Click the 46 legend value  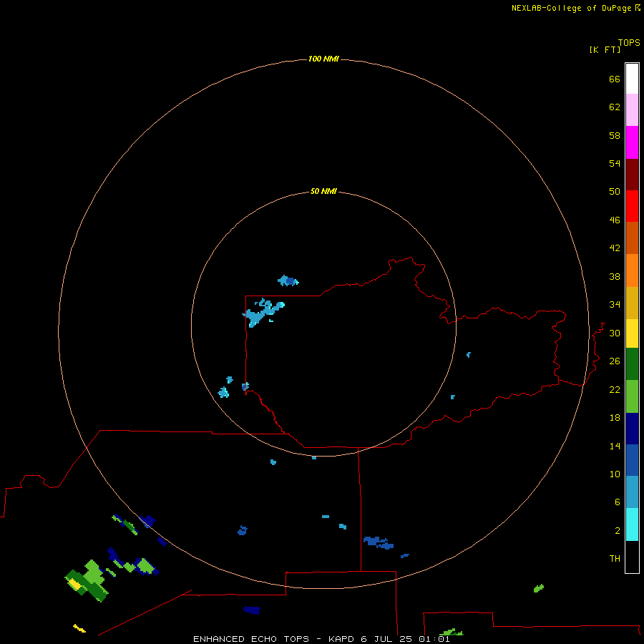[x=615, y=220]
